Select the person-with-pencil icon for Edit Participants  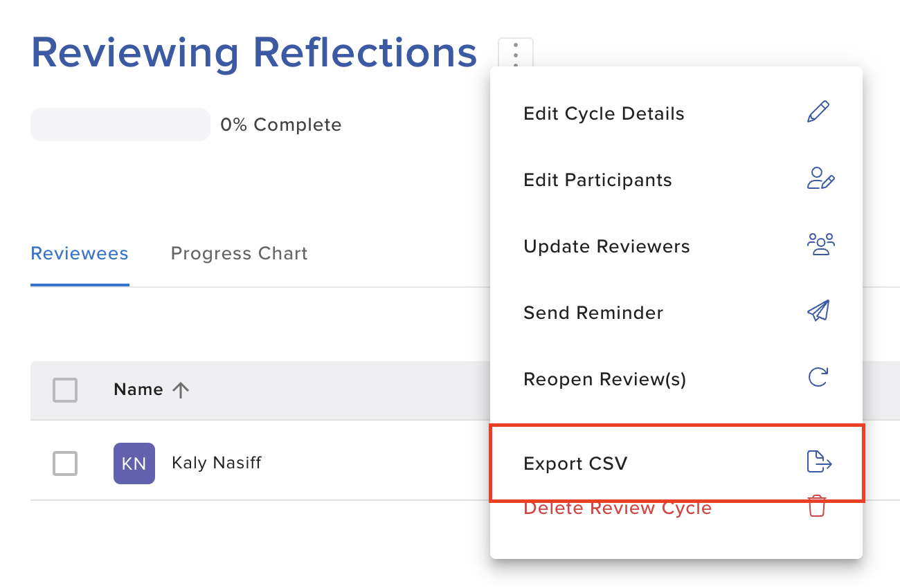coord(820,178)
